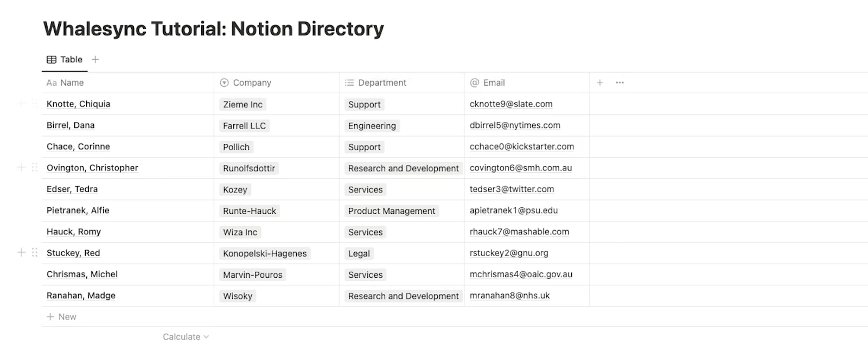Open the Birrel, Dana page
Image resolution: width=868 pixels, height=345 pixels.
tap(71, 125)
